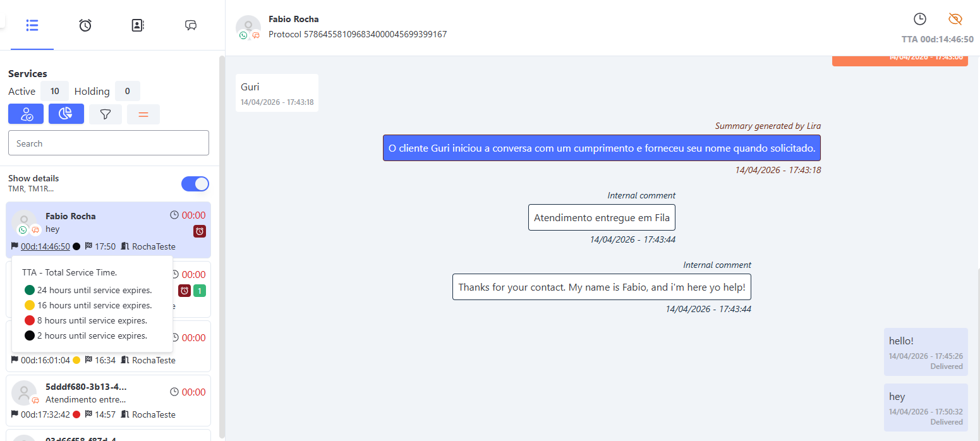This screenshot has height=441, width=980.
Task: Click the WhatsApp icon in chat header
Action: pos(243,35)
